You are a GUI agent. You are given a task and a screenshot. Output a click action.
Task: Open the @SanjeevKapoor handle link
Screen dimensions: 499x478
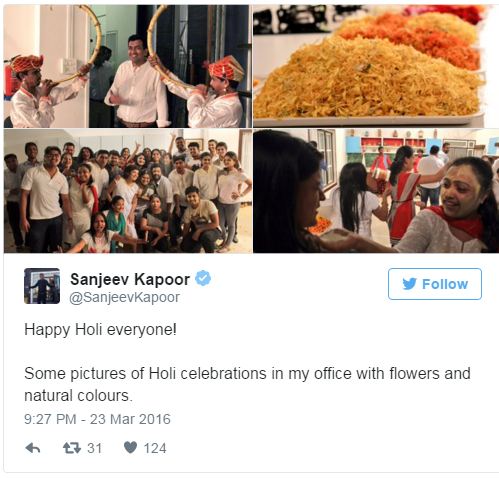124,297
